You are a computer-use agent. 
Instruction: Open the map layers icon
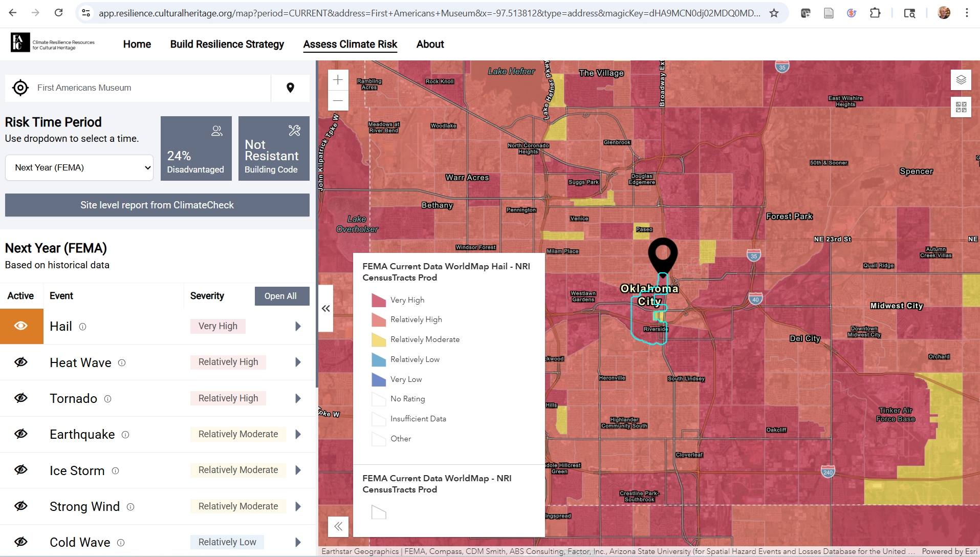[961, 80]
